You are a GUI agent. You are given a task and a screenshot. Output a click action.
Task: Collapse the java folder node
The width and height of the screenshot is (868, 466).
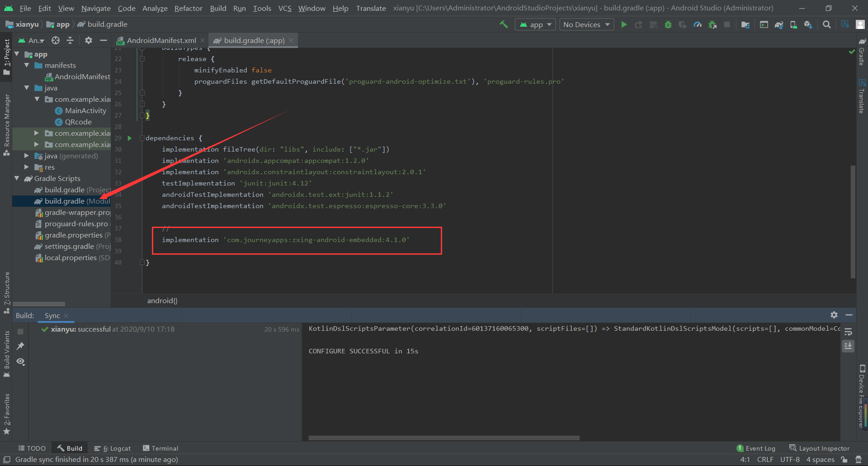(x=27, y=88)
